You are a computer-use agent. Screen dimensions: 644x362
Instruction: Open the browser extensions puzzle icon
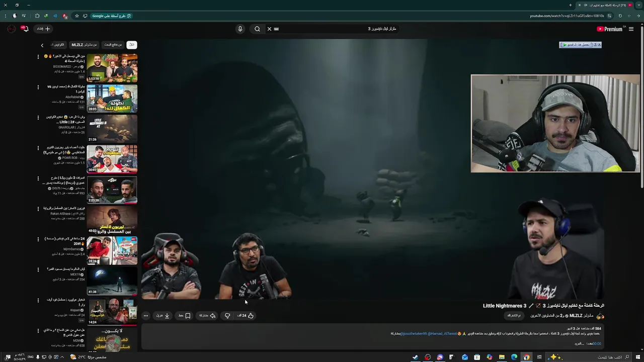[x=37, y=16]
